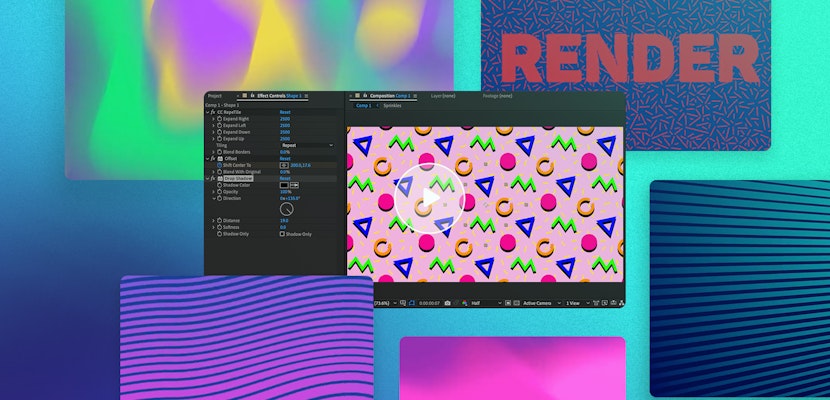830x400 pixels.
Task: Toggle Drop Shadow effect fx switch
Action: [213, 178]
